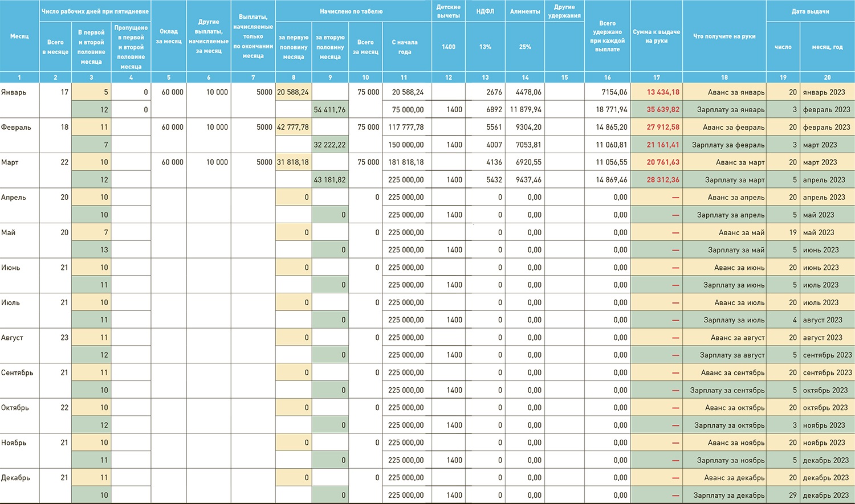The image size is (855, 504).
Task: Click the Дата выдачи header
Action: click(x=810, y=11)
